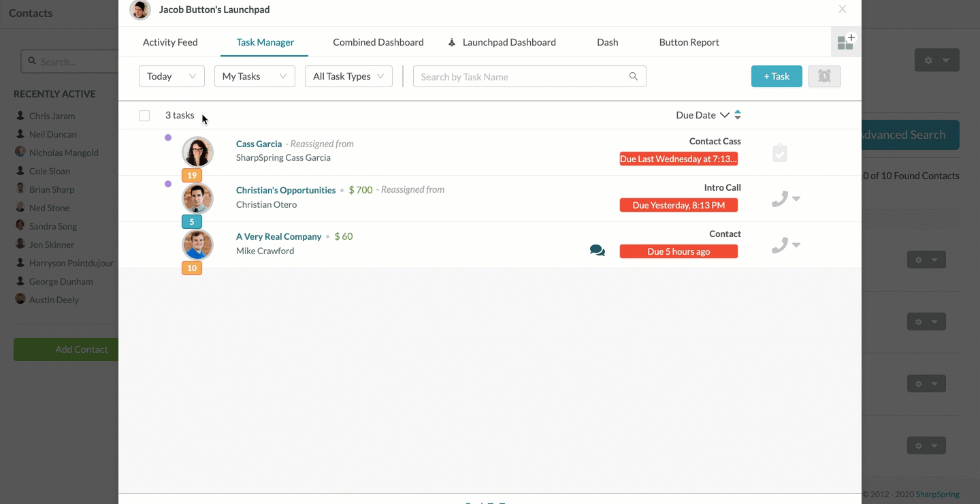
Task: Click lead score badge 19
Action: (192, 176)
